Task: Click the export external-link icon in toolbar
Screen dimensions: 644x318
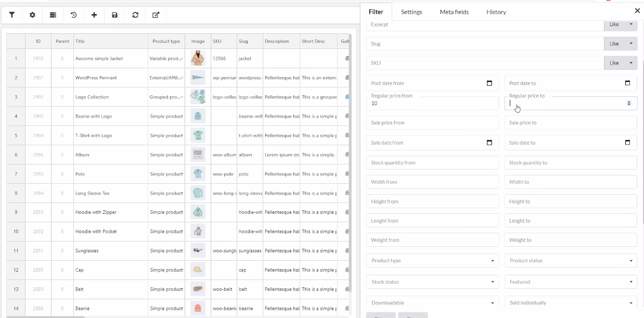Action: tap(156, 15)
